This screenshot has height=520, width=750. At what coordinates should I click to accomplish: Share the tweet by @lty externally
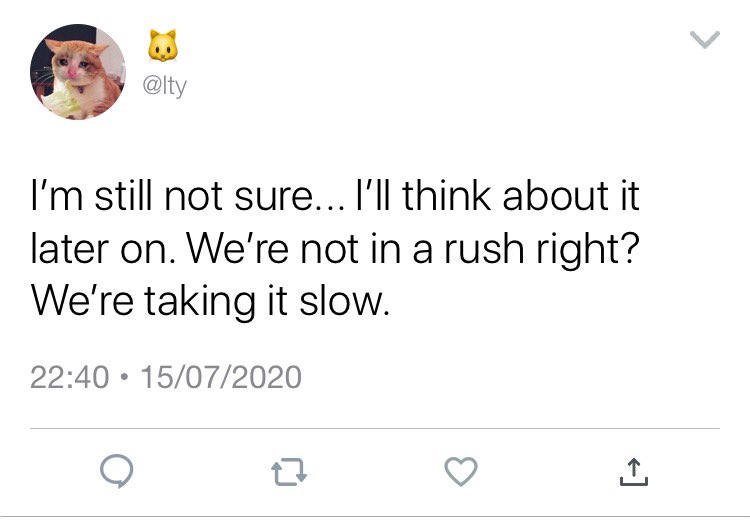pos(634,472)
